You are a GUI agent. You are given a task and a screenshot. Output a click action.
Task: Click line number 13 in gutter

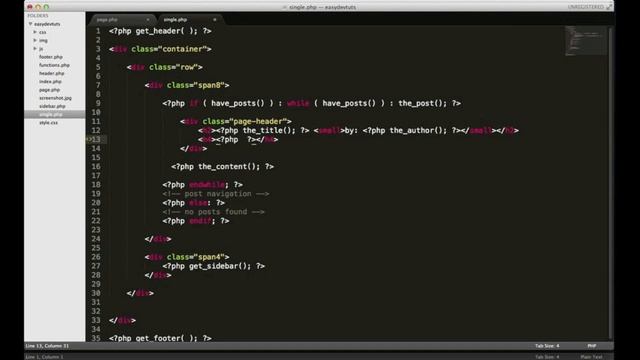tap(96, 139)
